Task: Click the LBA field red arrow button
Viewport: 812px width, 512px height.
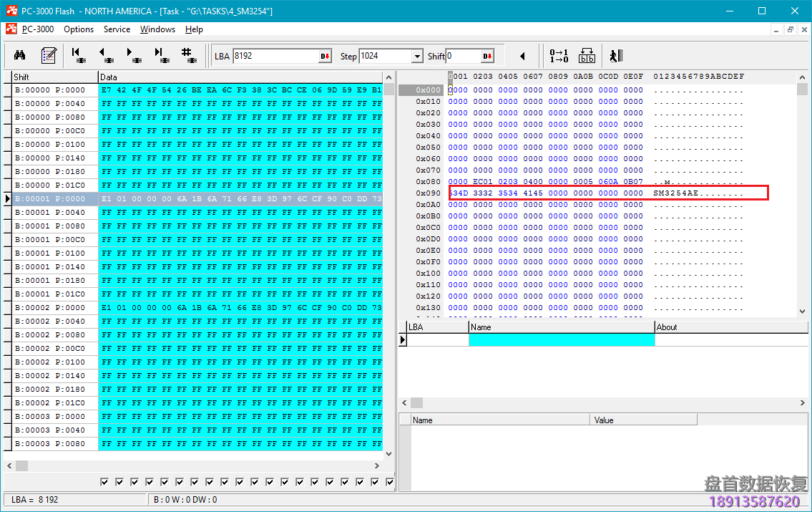Action: coord(325,57)
